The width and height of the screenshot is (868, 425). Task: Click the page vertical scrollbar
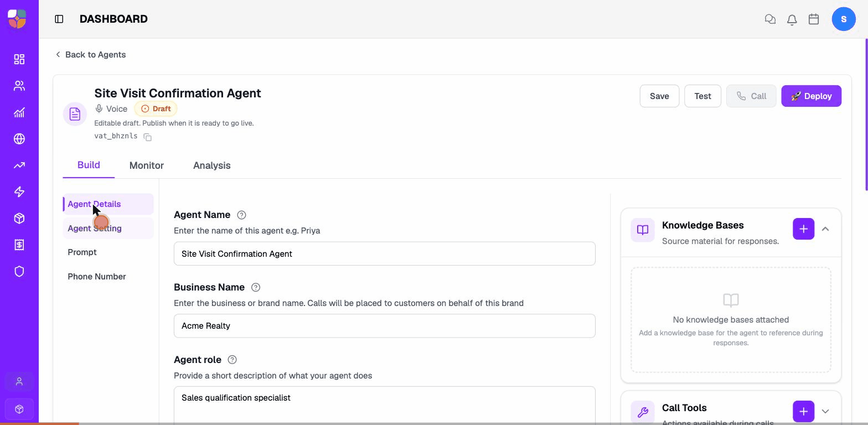[866, 115]
